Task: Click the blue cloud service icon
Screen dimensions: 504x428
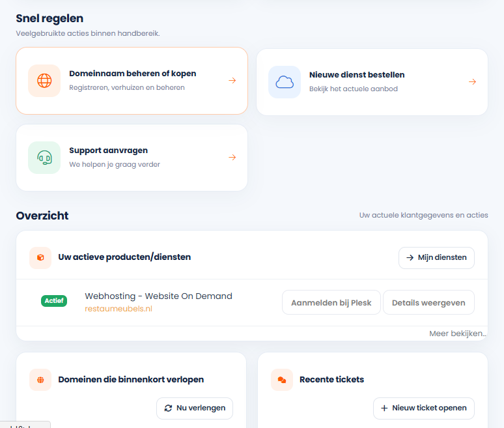Action: click(x=285, y=82)
